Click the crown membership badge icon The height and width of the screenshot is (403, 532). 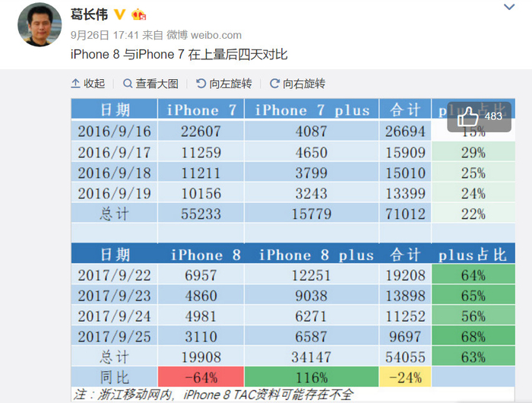point(139,14)
